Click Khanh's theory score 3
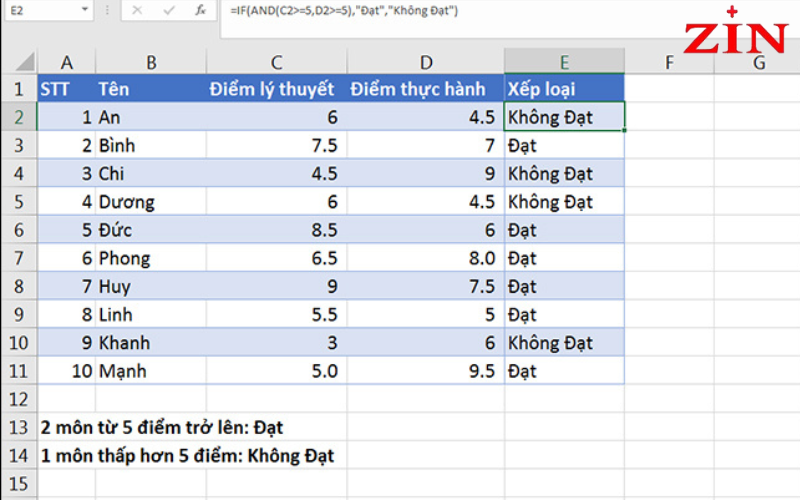 tap(277, 342)
